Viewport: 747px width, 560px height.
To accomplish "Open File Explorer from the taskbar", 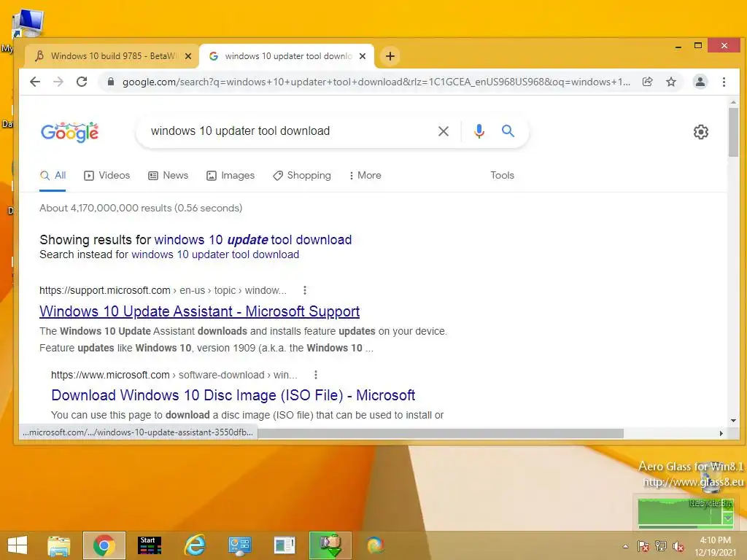I will (x=59, y=545).
